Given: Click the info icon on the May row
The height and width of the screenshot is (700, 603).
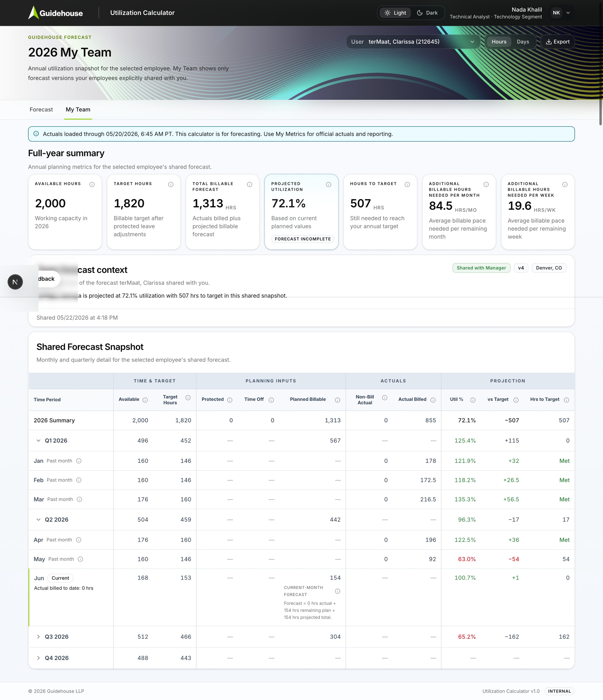Looking at the screenshot, I should [80, 559].
